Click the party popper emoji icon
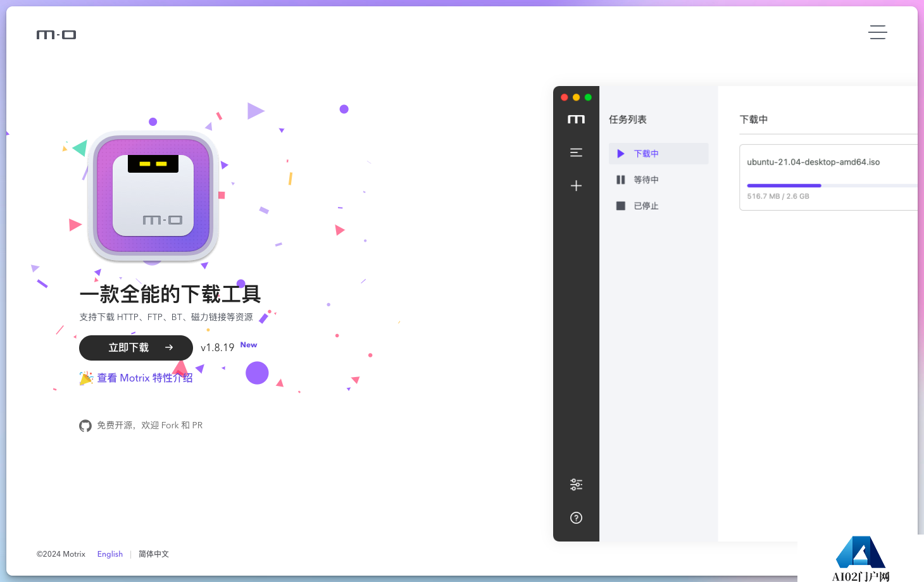The height and width of the screenshot is (582, 924). (86, 378)
